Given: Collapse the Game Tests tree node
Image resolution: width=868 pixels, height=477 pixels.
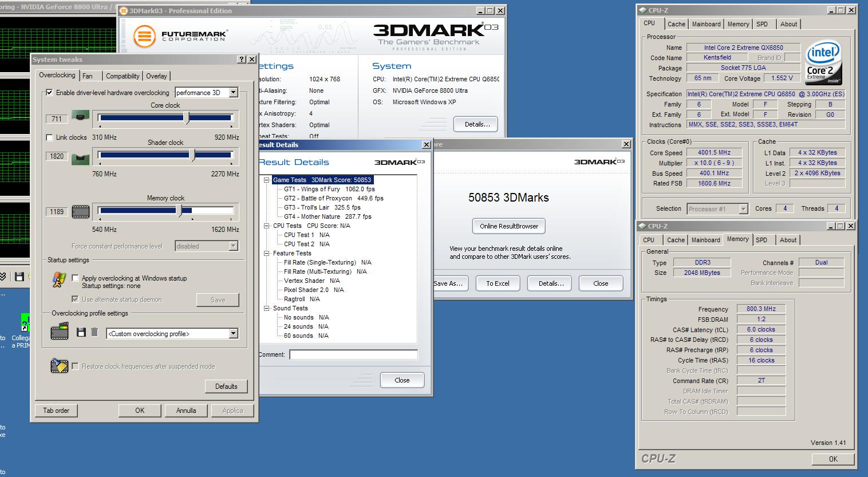Looking at the screenshot, I should (267, 180).
